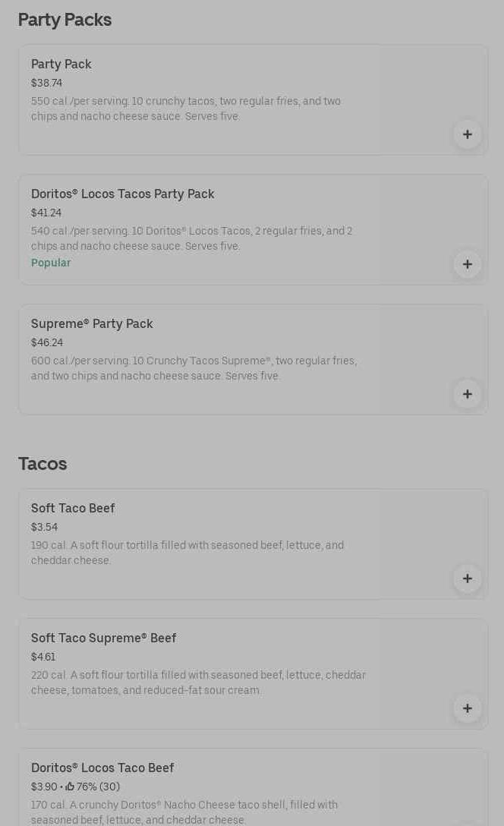504x826 pixels.
Task: Click the 76% (30) rating text
Action: [98, 787]
